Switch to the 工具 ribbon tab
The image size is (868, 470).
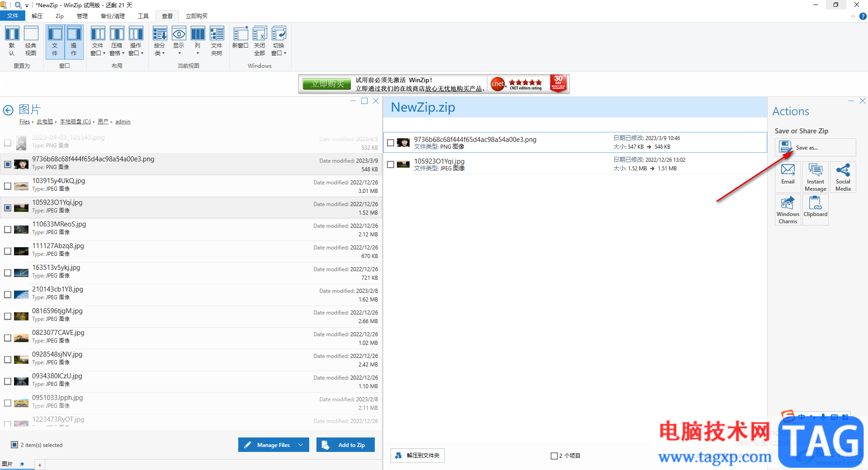(143, 16)
